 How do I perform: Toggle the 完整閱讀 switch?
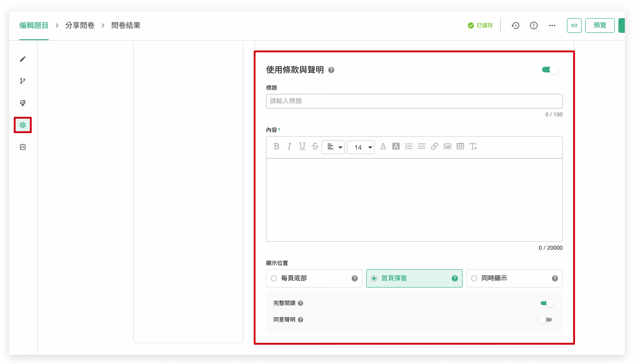(x=547, y=303)
